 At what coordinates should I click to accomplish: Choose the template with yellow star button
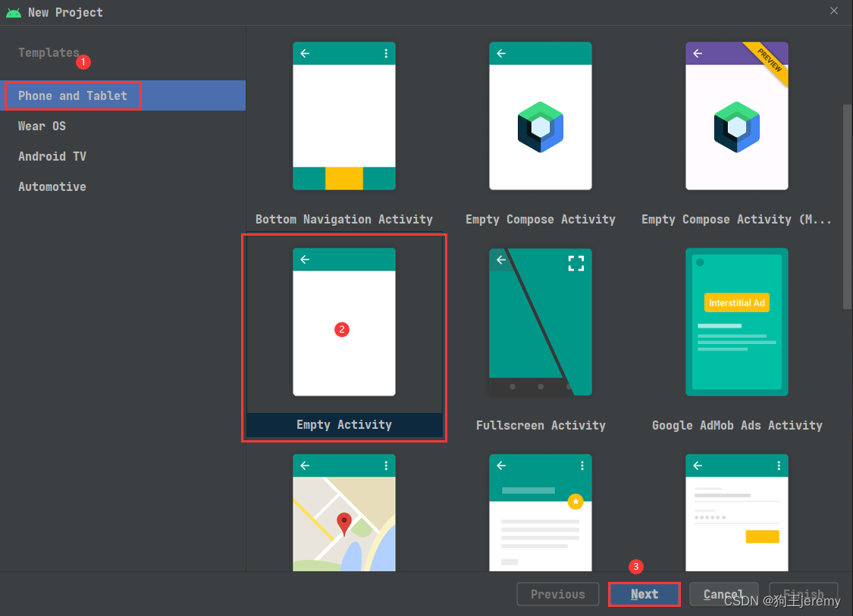pos(540,513)
